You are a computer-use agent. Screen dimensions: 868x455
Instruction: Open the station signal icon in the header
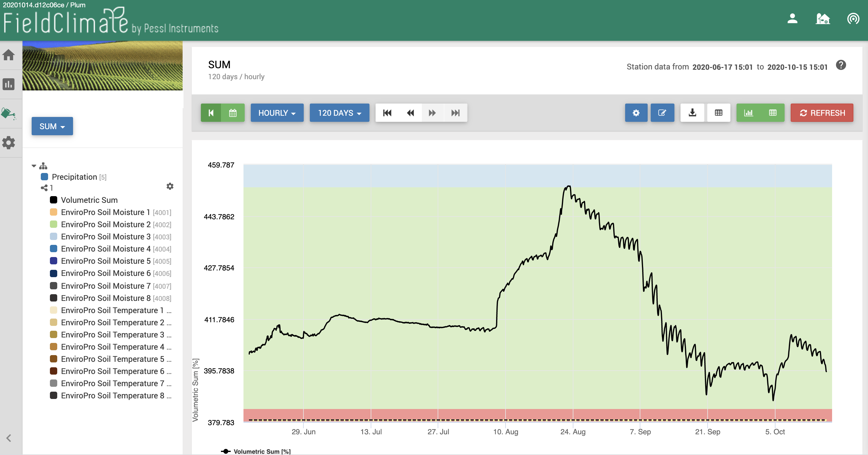coord(853,19)
